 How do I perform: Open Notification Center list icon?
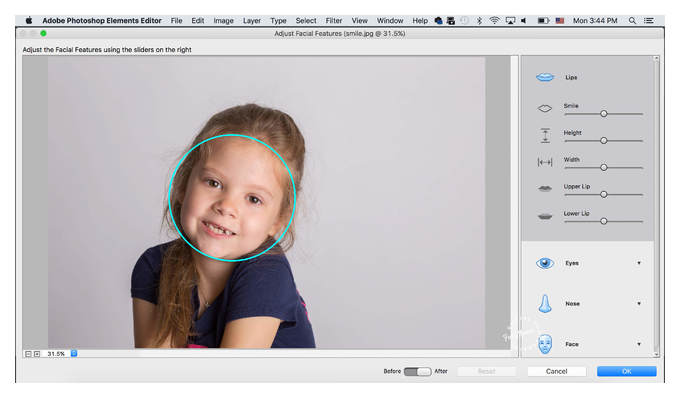coord(649,20)
